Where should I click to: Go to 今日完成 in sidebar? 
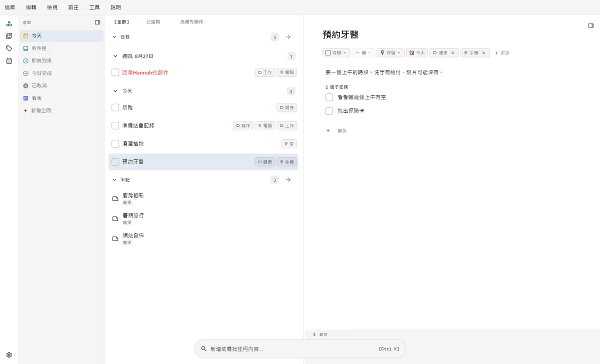[61, 73]
